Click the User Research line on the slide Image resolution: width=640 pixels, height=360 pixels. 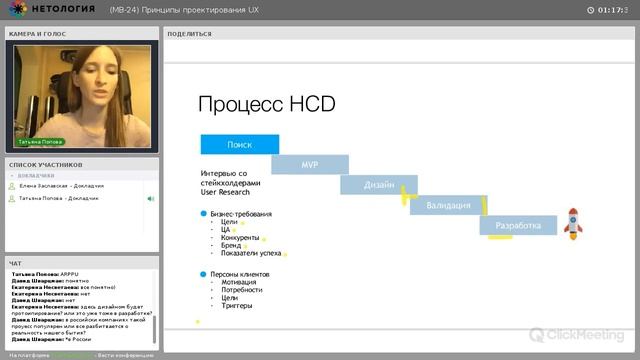click(225, 192)
